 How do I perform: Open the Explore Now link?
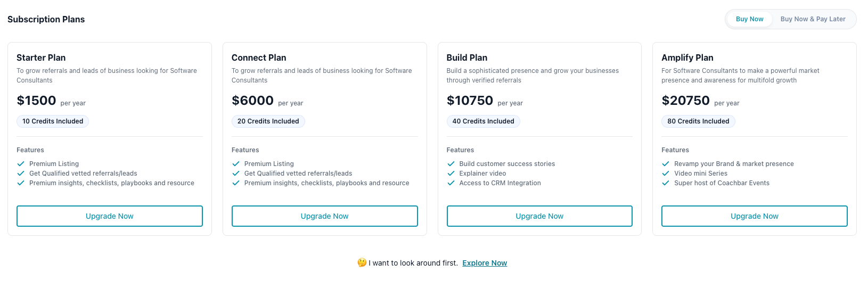[x=485, y=263]
